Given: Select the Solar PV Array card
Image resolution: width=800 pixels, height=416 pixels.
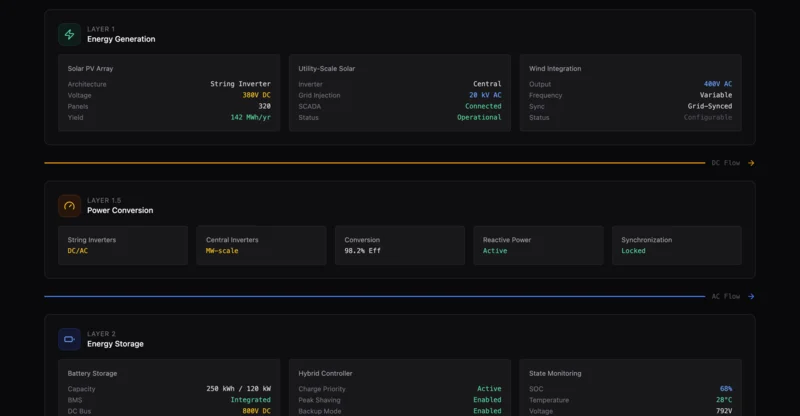Looking at the screenshot, I should pyautogui.click(x=169, y=93).
